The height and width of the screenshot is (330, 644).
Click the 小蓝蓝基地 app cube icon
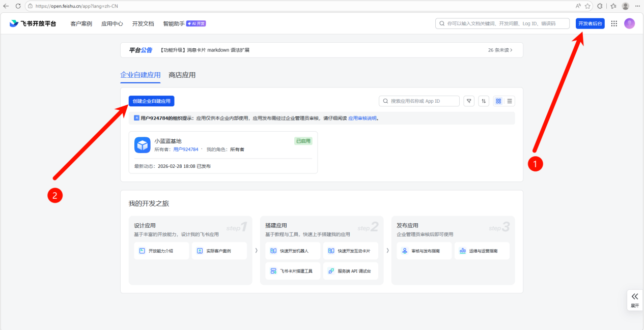[x=142, y=145]
